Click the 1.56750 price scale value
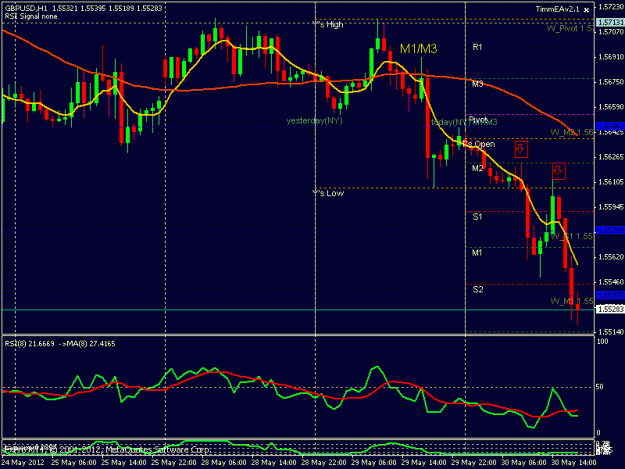Image resolution: width=625 pixels, height=469 pixels. point(611,82)
